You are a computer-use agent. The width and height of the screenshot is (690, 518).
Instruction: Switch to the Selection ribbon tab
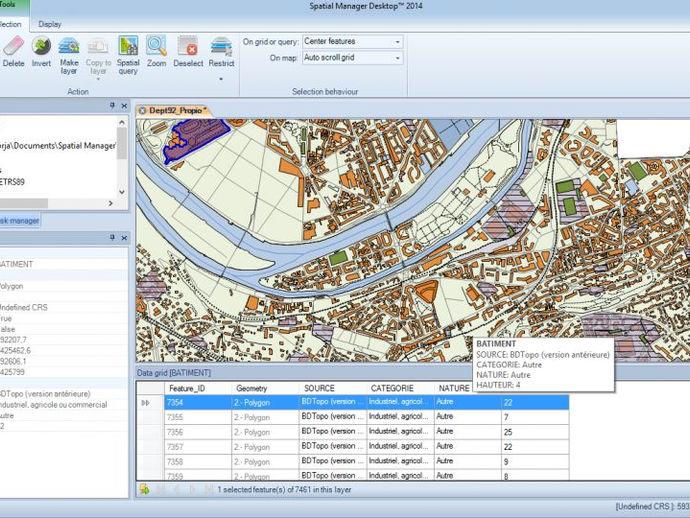coord(11,24)
